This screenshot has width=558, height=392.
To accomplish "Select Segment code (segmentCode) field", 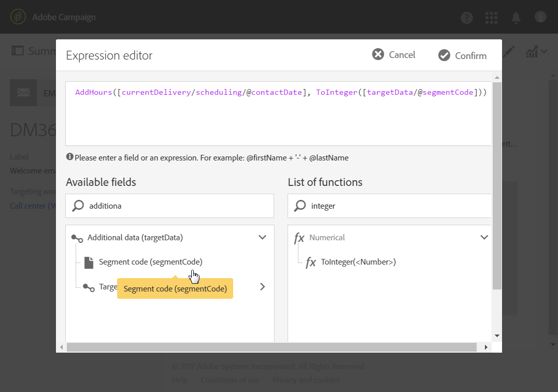I will click(150, 262).
